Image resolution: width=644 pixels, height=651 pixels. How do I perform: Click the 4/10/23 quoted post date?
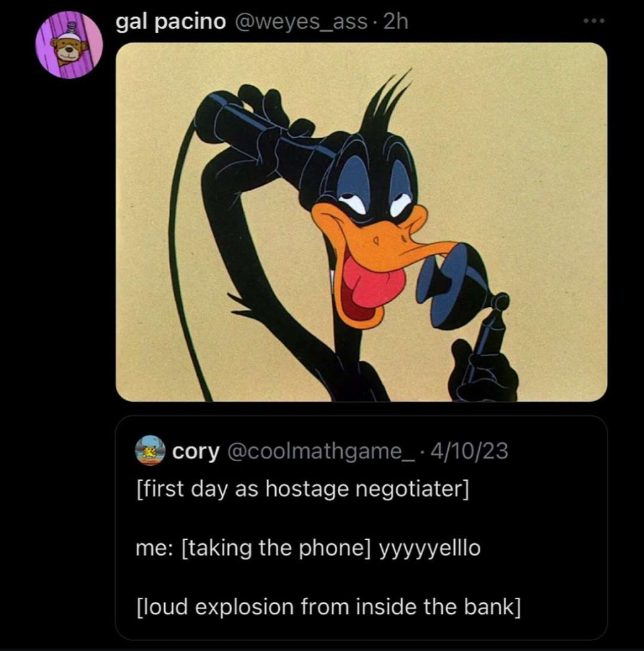point(470,451)
